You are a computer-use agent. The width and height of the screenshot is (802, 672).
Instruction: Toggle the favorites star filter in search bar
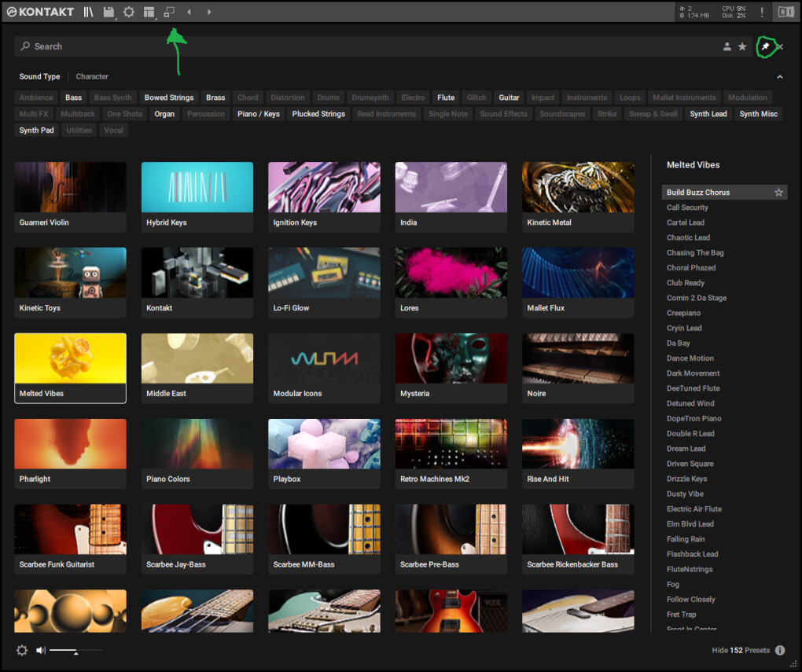click(x=742, y=47)
